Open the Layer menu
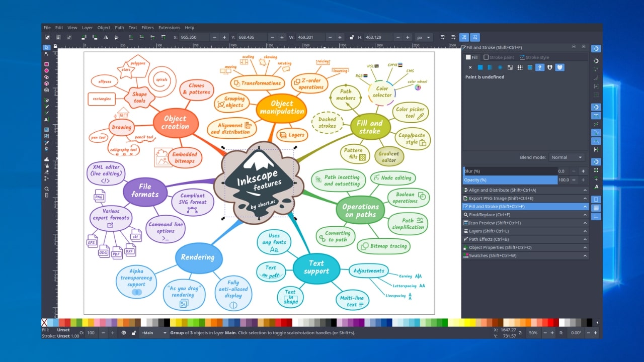Image resolution: width=644 pixels, height=362 pixels. tap(87, 28)
